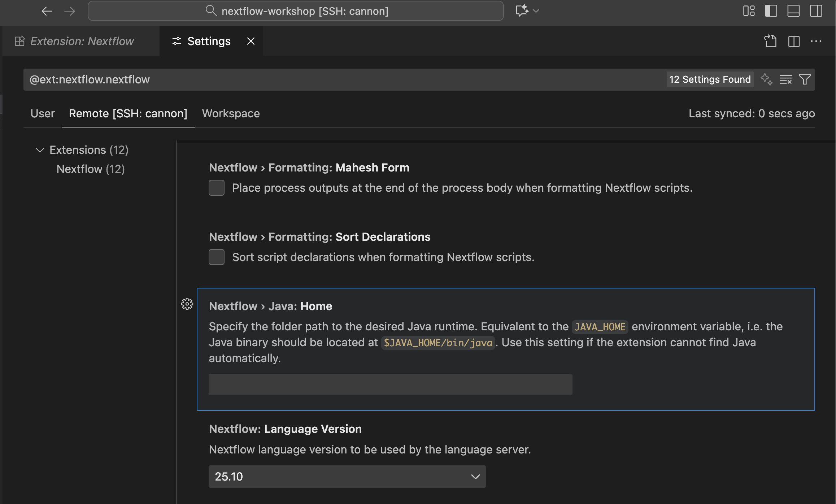The image size is (836, 504).
Task: Split the Settings editor
Action: tap(794, 41)
